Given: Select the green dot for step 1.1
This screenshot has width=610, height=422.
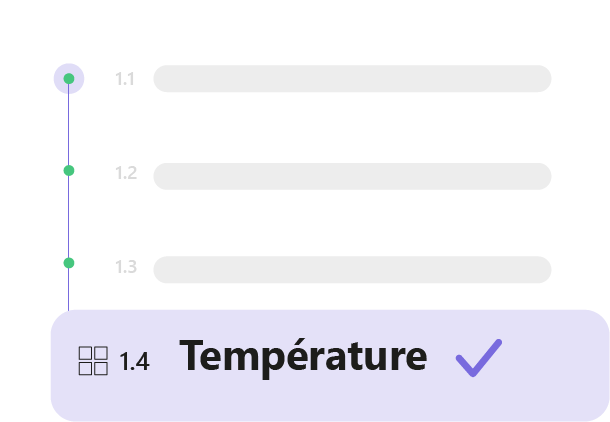Looking at the screenshot, I should click(68, 78).
